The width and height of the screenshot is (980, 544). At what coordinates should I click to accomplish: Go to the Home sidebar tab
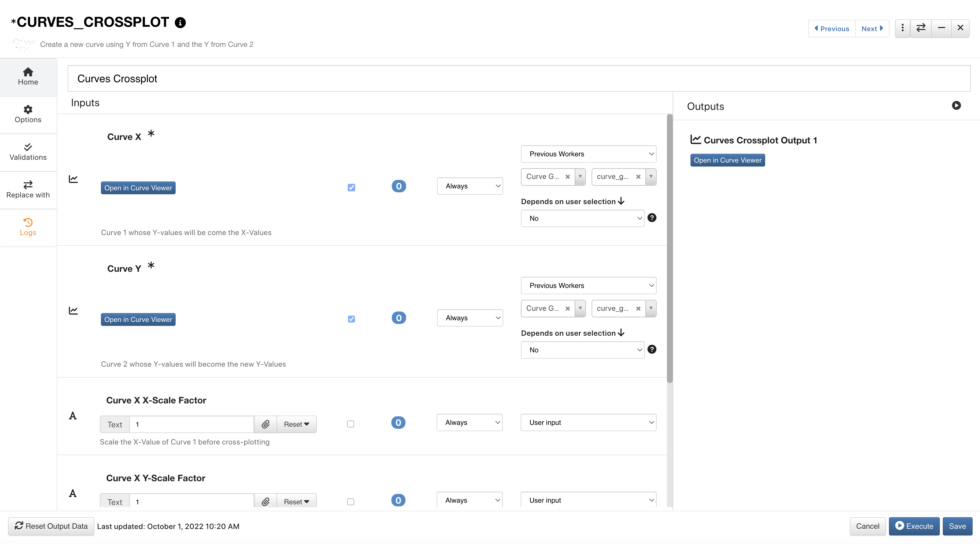(x=28, y=77)
